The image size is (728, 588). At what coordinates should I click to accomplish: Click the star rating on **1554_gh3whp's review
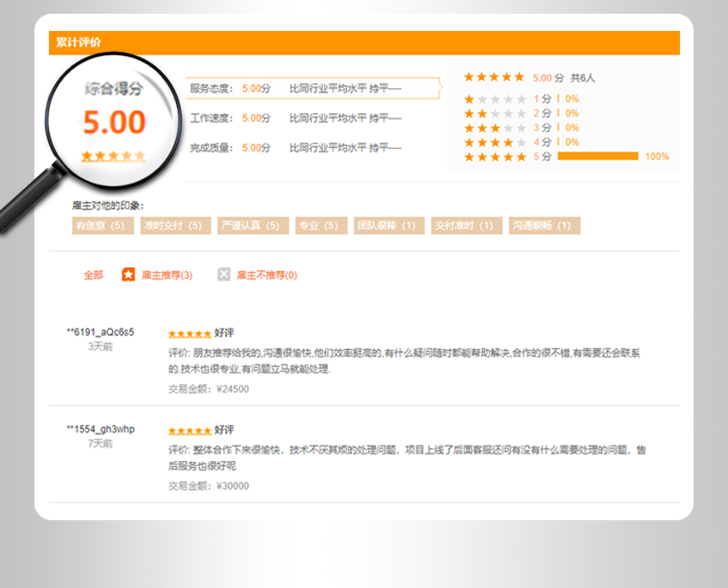click(x=189, y=430)
